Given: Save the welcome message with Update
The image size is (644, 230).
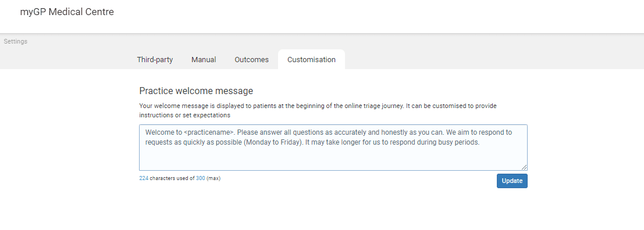Looking at the screenshot, I should coord(512,181).
